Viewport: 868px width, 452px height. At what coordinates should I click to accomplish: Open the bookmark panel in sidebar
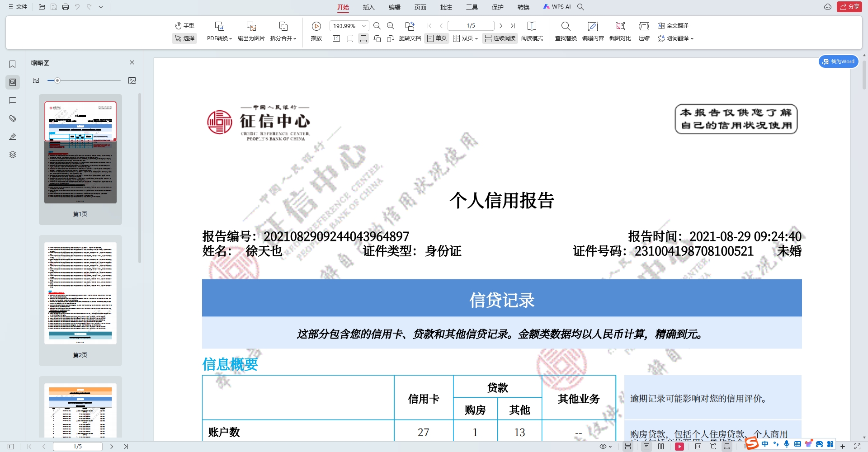tap(13, 64)
